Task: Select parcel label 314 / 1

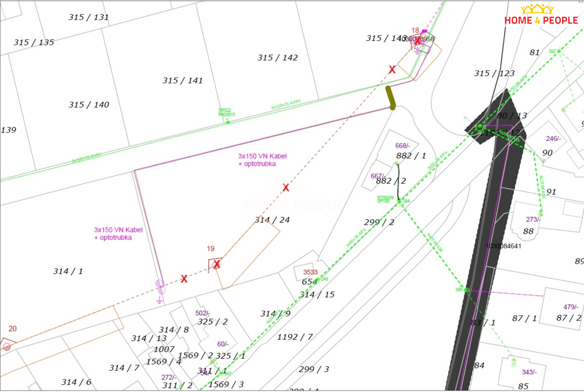Action: click(68, 271)
